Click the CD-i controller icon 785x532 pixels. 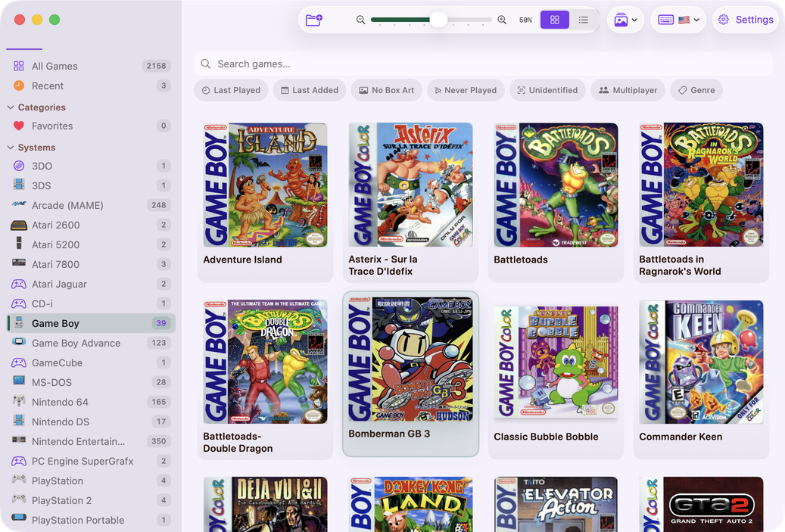click(x=18, y=303)
